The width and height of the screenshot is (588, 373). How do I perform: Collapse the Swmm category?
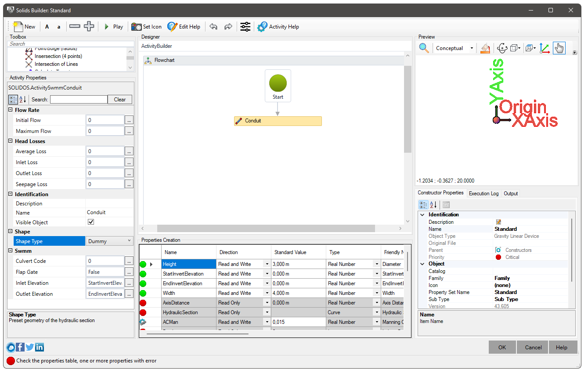tap(11, 251)
